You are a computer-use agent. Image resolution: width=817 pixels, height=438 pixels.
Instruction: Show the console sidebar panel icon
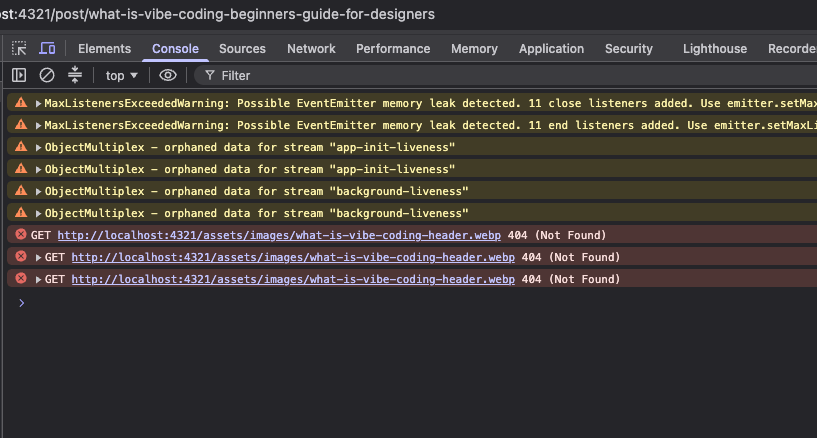[19, 76]
